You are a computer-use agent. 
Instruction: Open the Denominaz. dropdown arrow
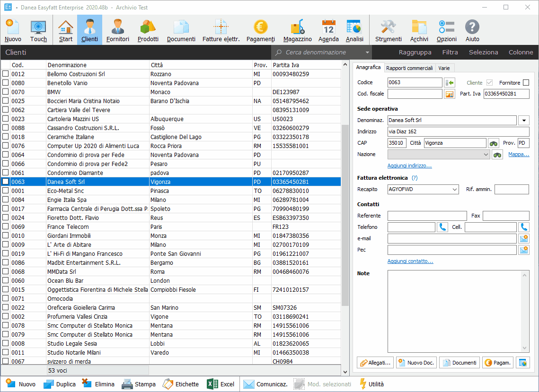[524, 120]
